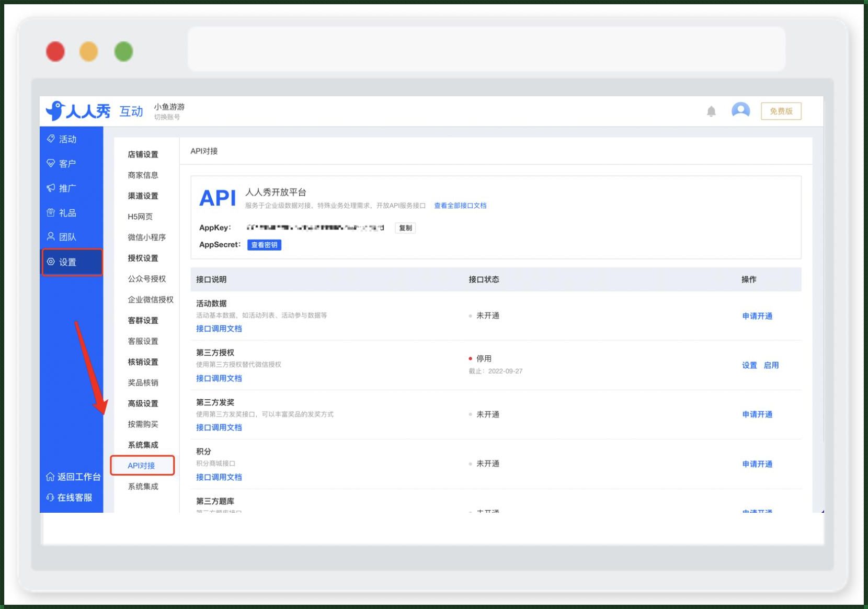Click the 活动 tag icon

[x=51, y=139]
